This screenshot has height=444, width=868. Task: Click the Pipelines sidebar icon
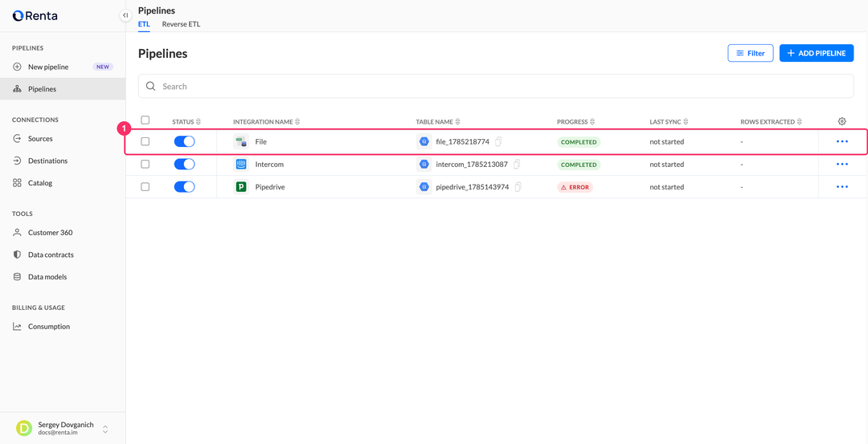click(x=17, y=89)
